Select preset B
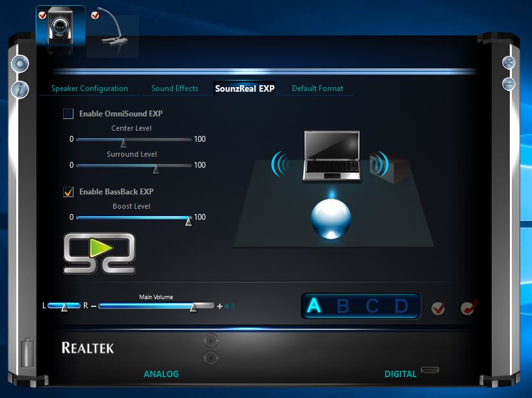Viewport: 532px width, 398px height. click(x=343, y=306)
